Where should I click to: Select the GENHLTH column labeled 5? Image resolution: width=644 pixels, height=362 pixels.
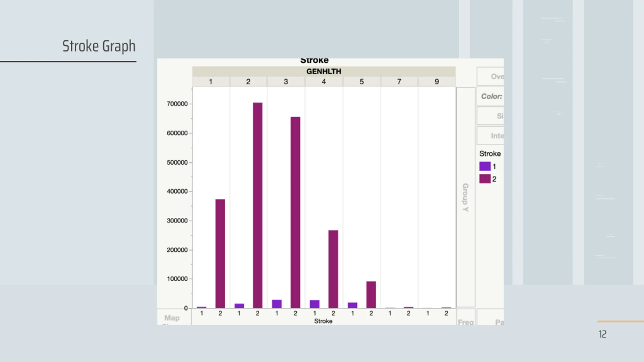pos(361,82)
